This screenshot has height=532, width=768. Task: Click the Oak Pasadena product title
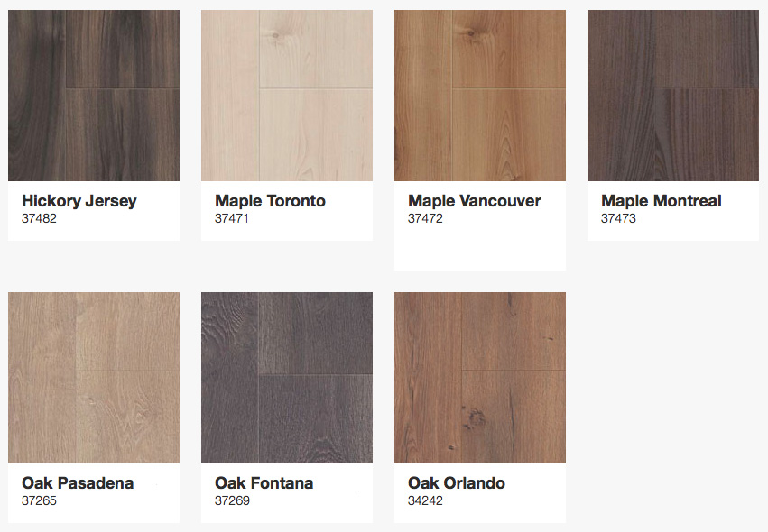(78, 483)
